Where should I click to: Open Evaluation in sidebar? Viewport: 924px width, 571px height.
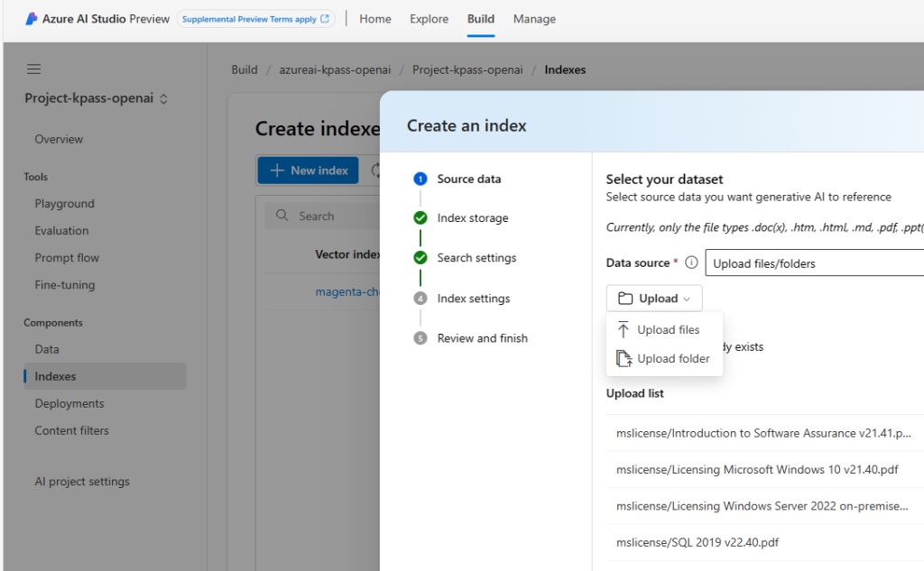coord(61,230)
